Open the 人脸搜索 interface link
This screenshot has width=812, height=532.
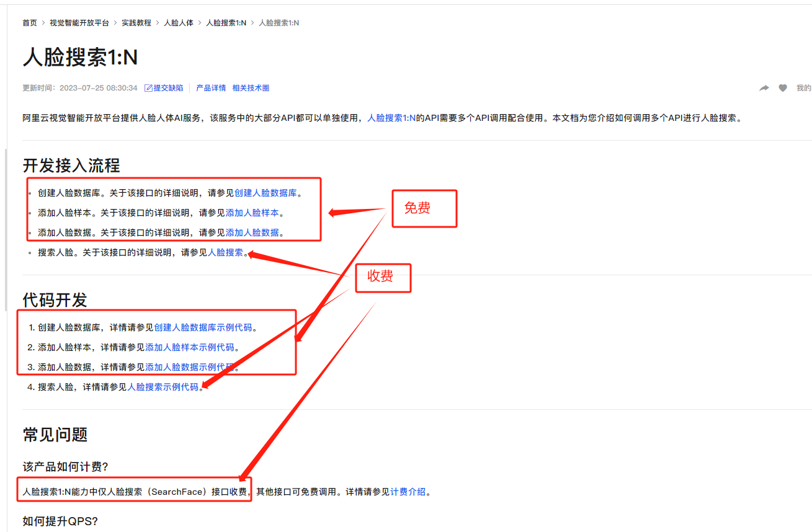(x=225, y=252)
